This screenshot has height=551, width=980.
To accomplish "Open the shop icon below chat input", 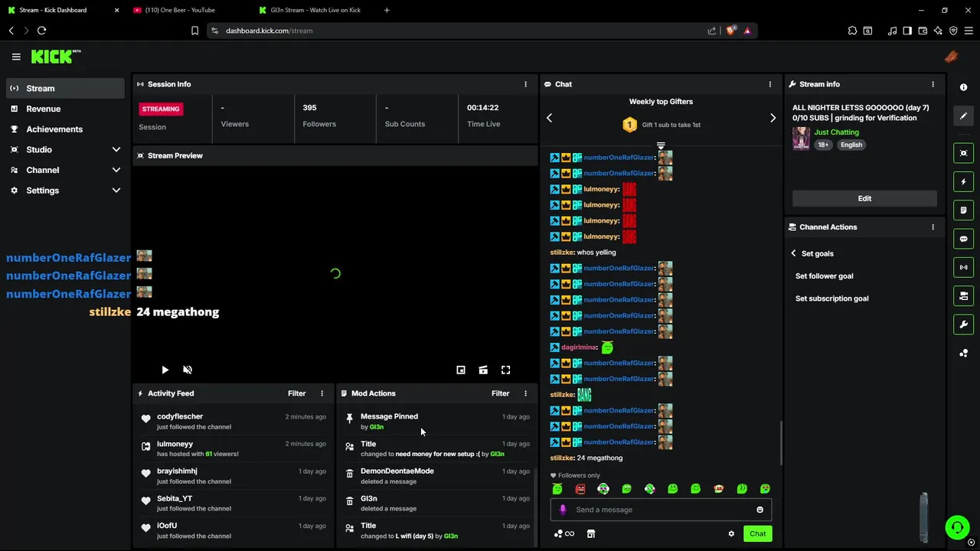I will (x=590, y=533).
